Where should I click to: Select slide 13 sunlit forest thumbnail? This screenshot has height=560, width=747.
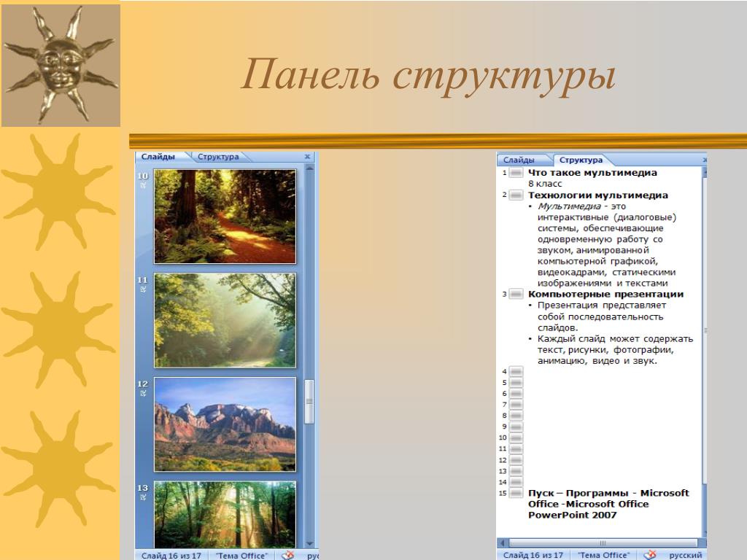coord(225,515)
